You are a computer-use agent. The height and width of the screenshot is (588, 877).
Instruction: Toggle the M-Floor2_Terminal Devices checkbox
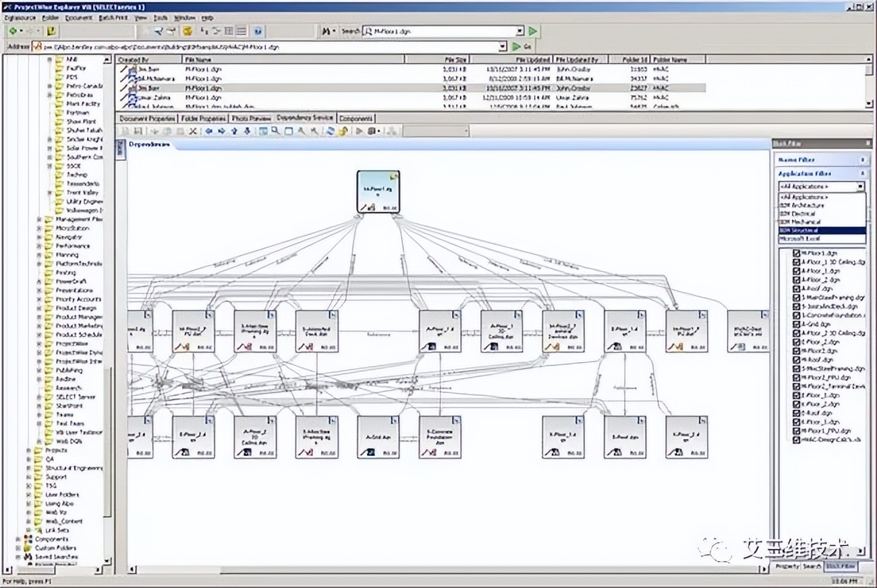(x=797, y=386)
